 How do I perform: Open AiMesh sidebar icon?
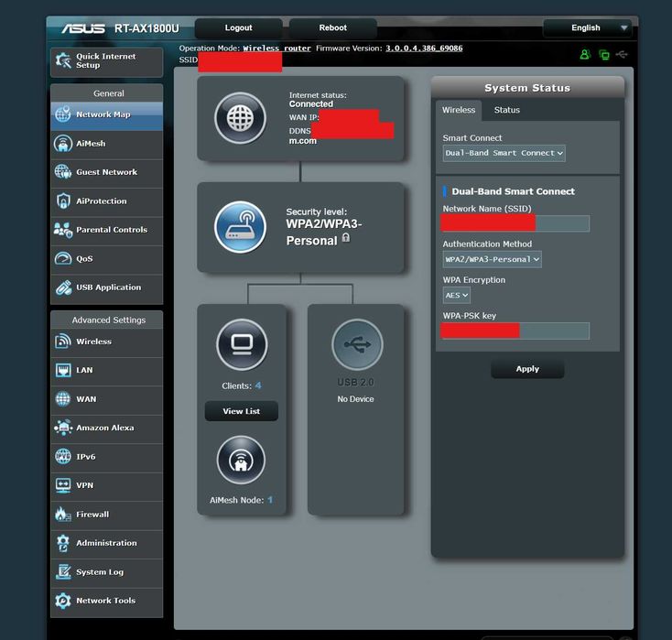coord(63,144)
